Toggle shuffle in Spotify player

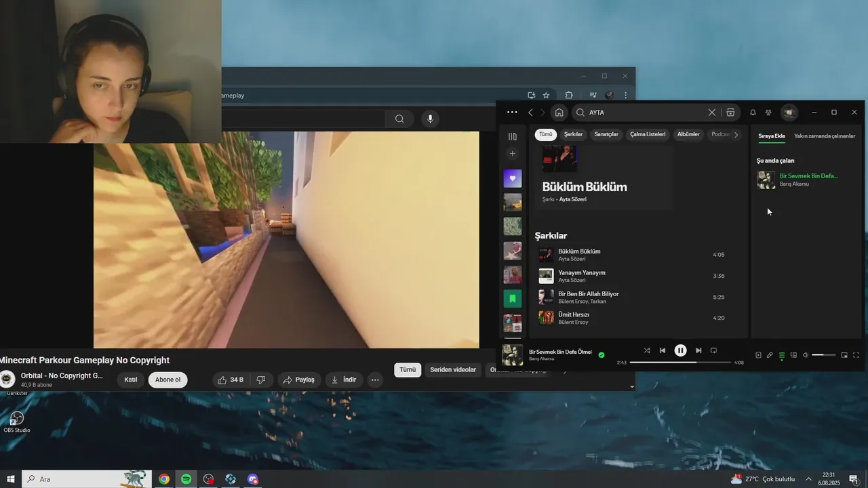point(647,350)
